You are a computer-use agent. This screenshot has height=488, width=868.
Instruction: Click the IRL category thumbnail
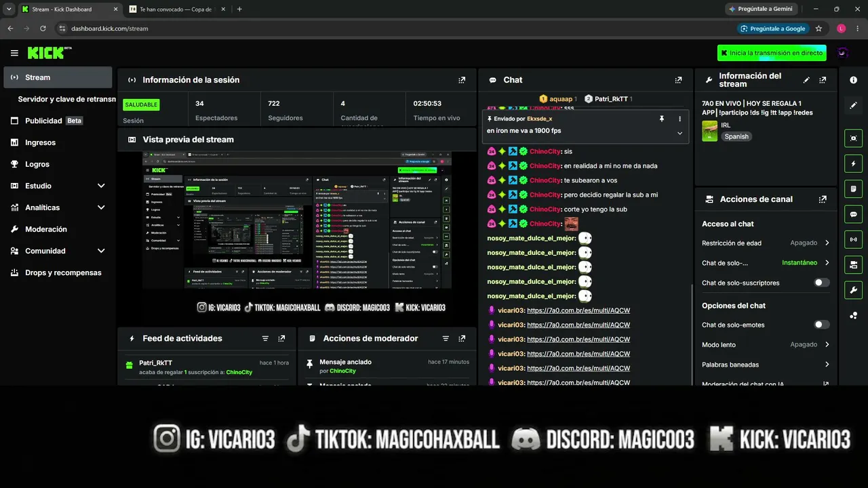pyautogui.click(x=709, y=131)
